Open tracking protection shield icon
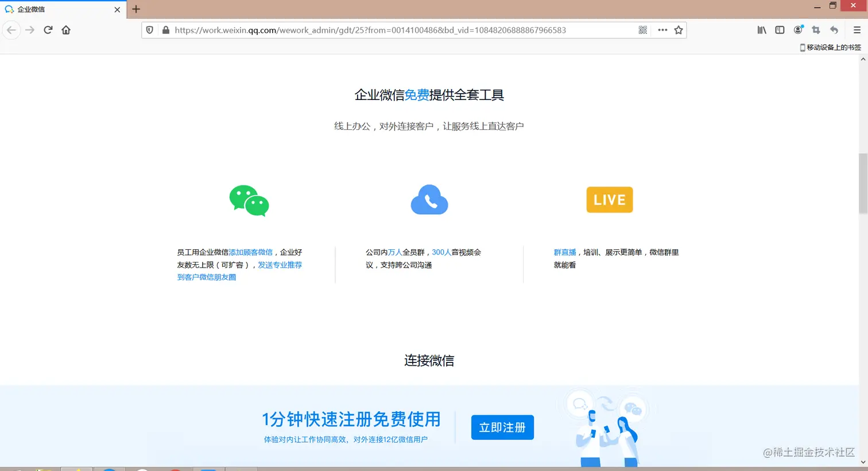 point(150,30)
